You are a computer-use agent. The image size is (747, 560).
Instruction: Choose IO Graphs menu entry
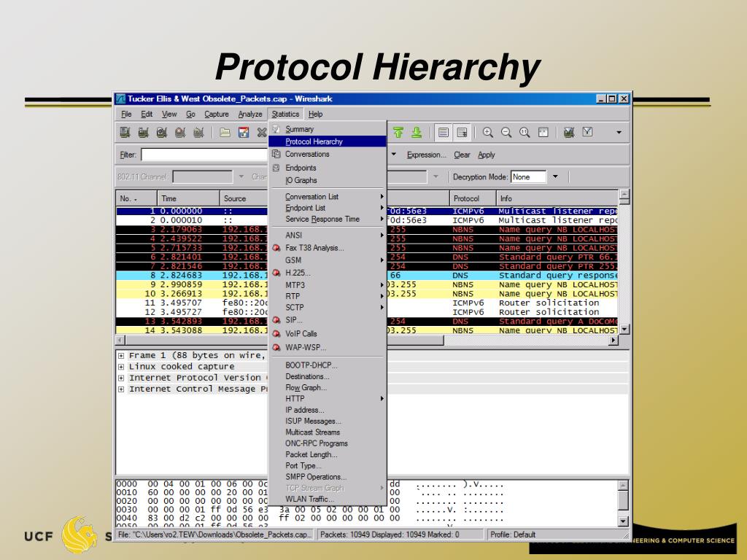point(328,180)
